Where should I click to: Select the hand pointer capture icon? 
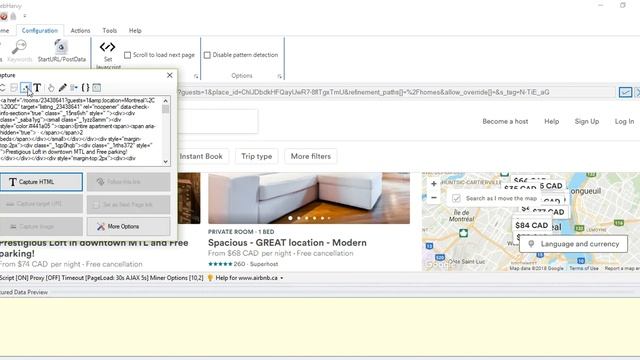pyautogui.click(x=51, y=87)
